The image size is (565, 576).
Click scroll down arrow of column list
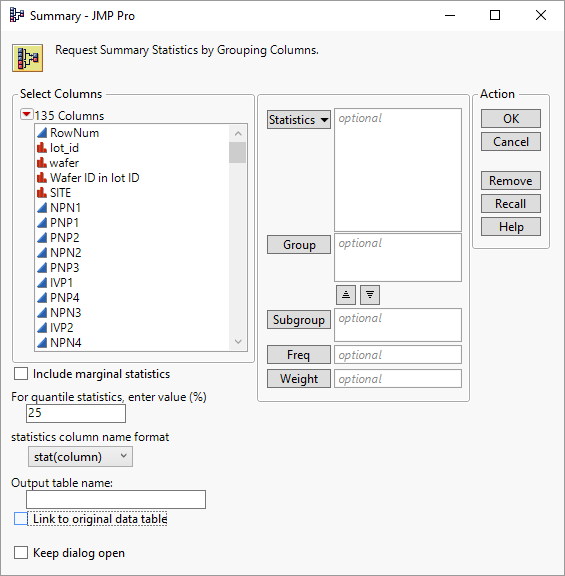point(238,342)
